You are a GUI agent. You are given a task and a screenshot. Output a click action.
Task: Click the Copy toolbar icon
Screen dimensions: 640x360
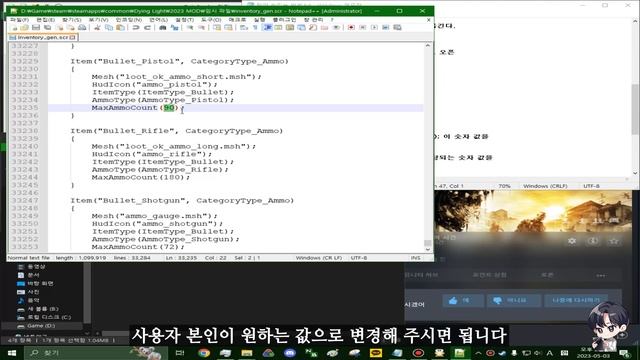[x=109, y=27]
